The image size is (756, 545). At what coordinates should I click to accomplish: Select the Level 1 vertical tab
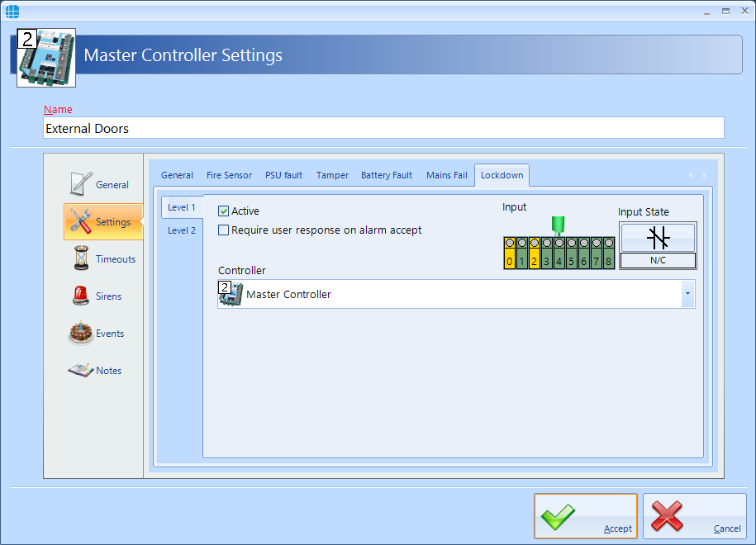(x=182, y=208)
